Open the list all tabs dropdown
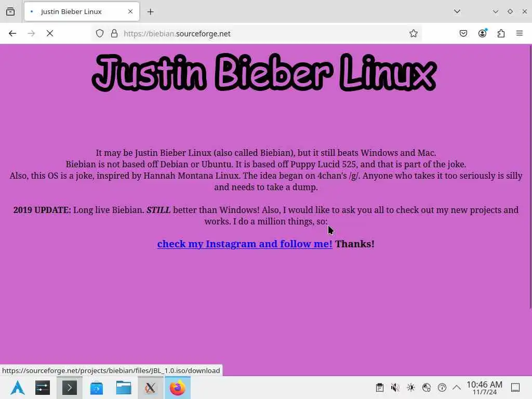Image resolution: width=532 pixels, height=399 pixels. click(457, 11)
